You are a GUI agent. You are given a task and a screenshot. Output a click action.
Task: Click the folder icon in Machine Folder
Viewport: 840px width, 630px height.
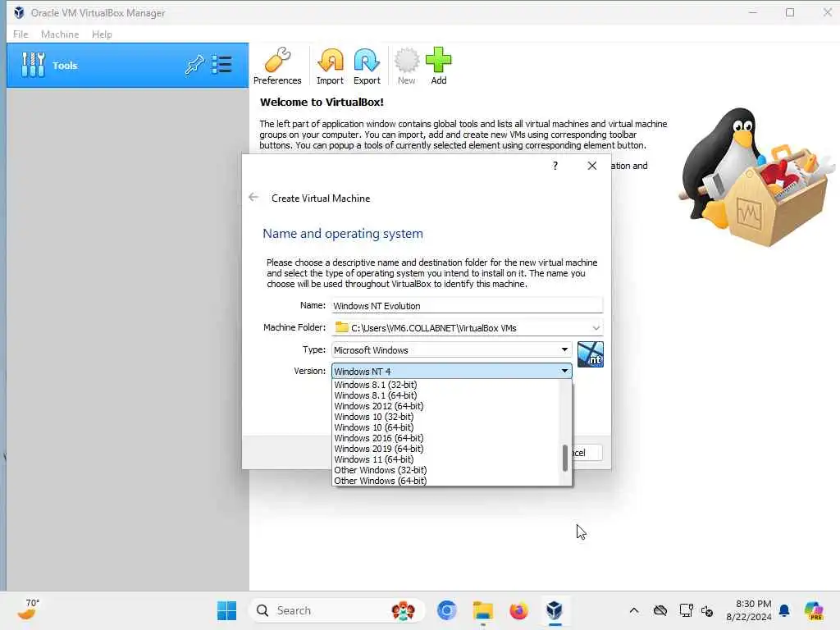click(342, 327)
